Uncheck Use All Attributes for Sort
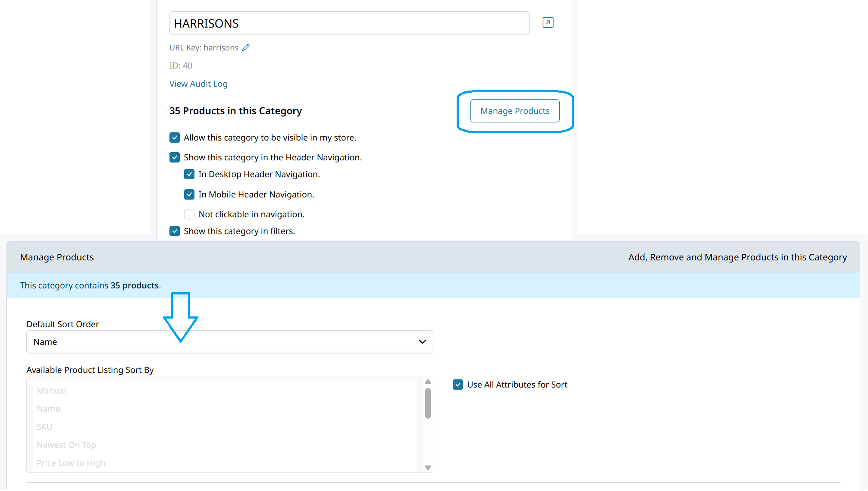This screenshot has width=868, height=491. click(x=458, y=385)
